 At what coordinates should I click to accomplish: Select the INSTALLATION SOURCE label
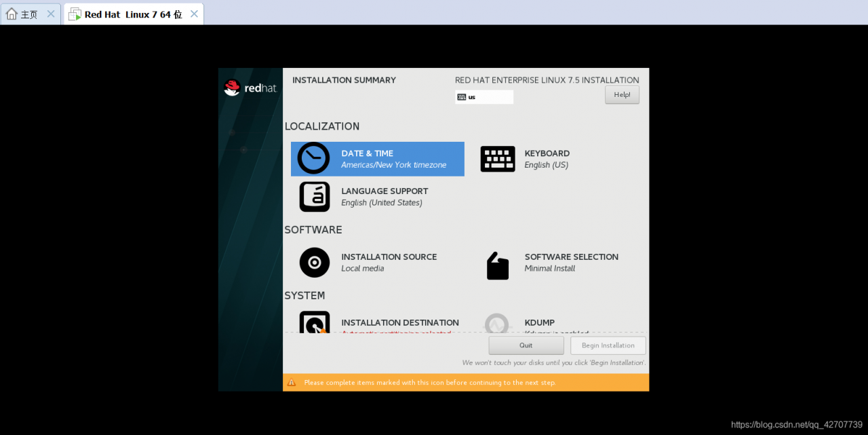(389, 257)
